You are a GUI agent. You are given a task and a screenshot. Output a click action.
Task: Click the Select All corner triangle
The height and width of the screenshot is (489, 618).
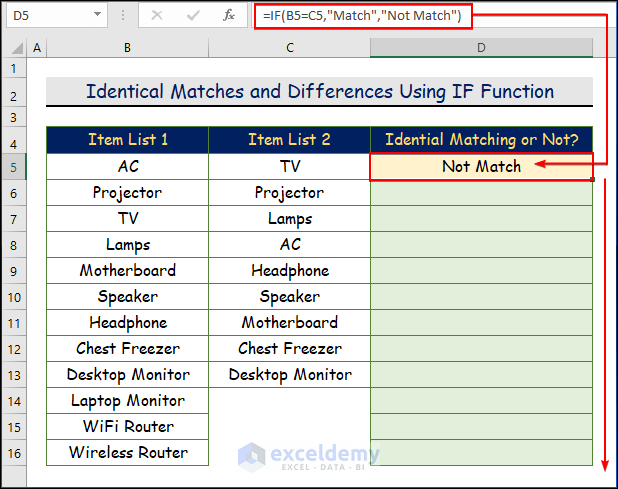[15, 48]
